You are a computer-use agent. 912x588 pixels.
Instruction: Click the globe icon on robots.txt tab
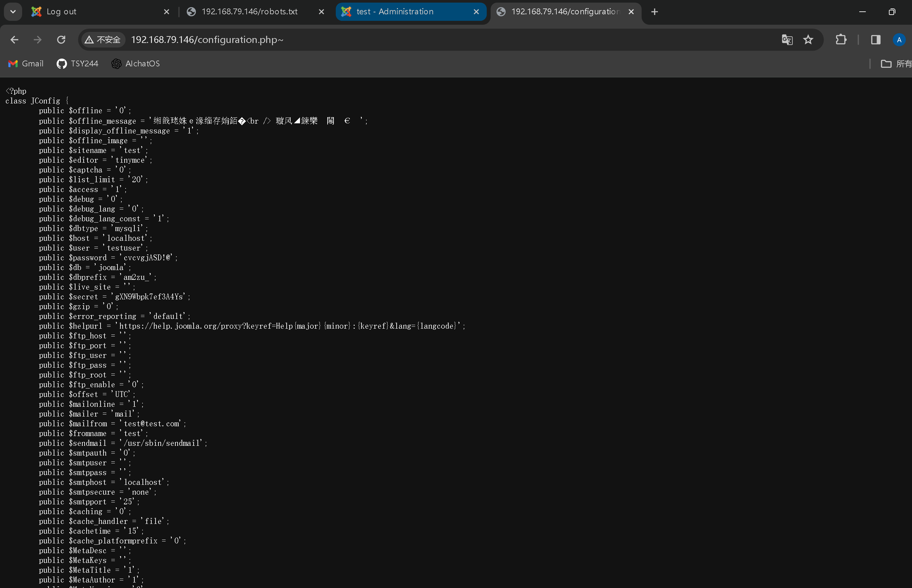click(x=191, y=12)
